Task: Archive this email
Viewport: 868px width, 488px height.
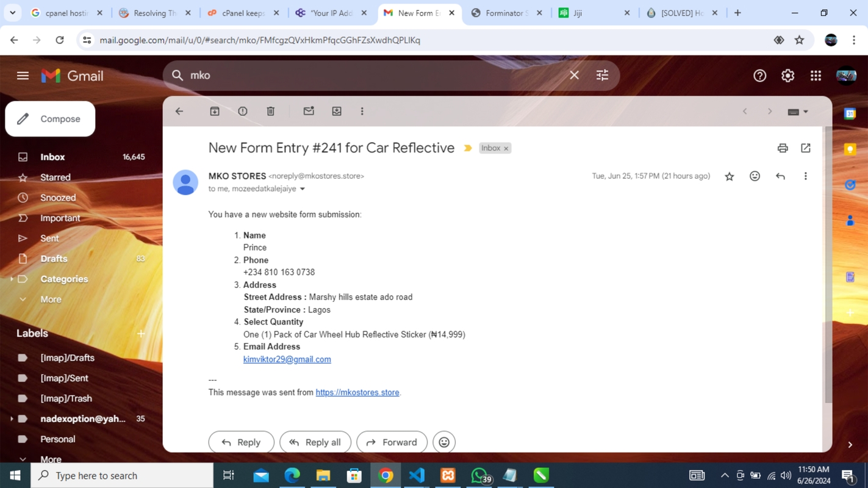Action: tap(215, 112)
